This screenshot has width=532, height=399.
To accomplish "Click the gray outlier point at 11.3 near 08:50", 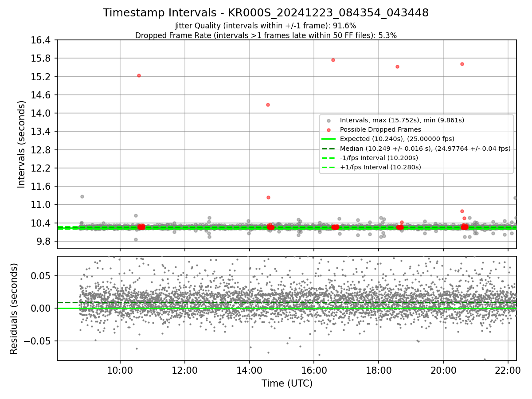I will [x=82, y=196].
